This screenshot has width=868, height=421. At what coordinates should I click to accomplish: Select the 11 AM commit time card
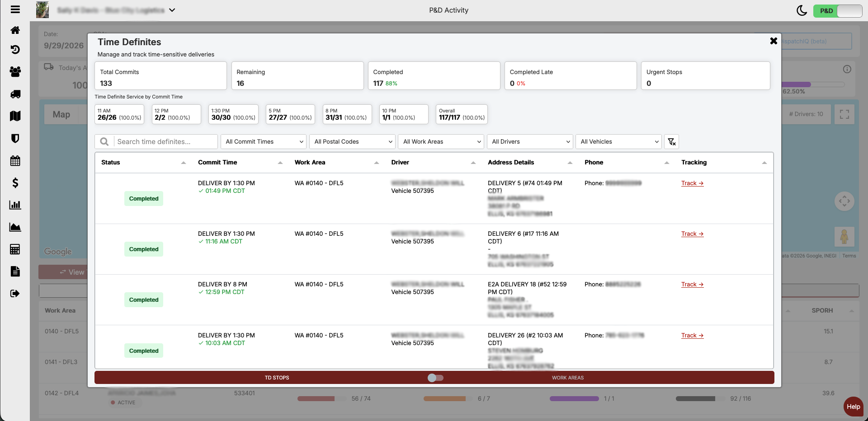[119, 114]
